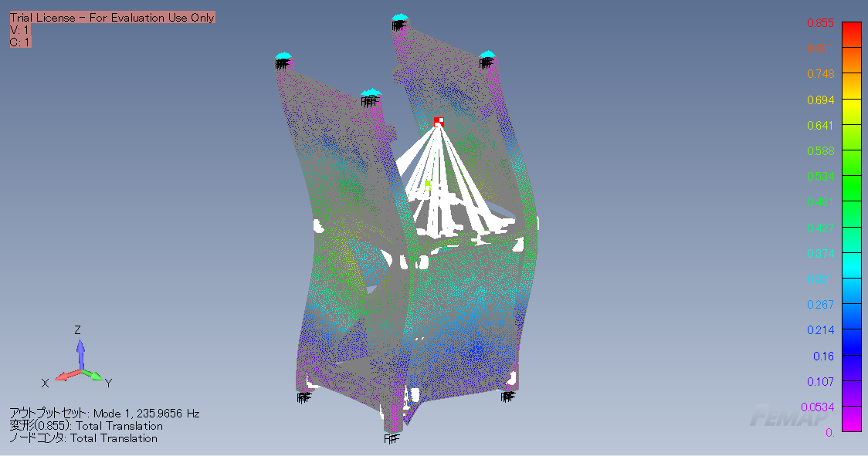The width and height of the screenshot is (868, 456).
Task: Select the black constraint marker at bottom front leg
Action: coord(392,438)
